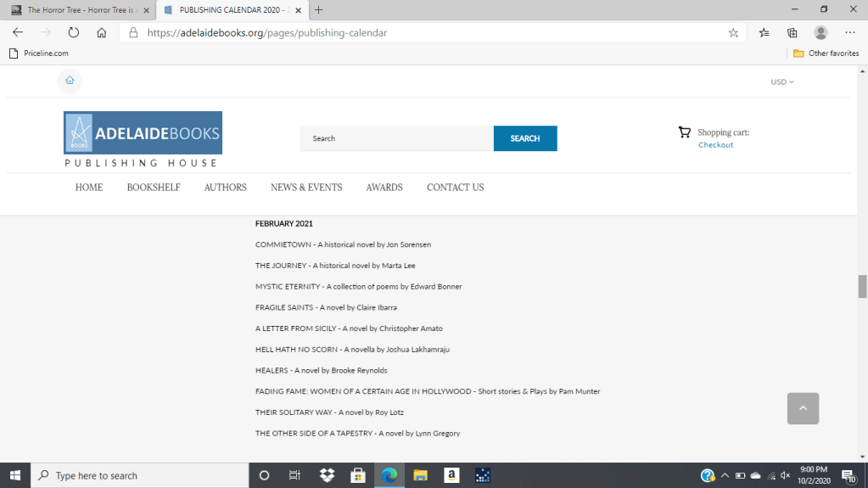Screen dimensions: 868x488
Task: Follow the Checkout link
Action: click(x=715, y=145)
